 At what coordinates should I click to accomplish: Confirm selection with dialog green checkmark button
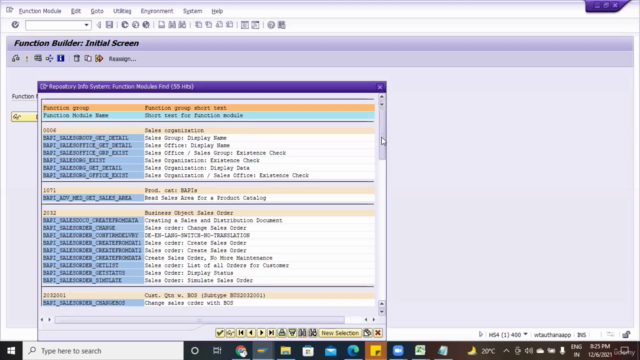220,333
